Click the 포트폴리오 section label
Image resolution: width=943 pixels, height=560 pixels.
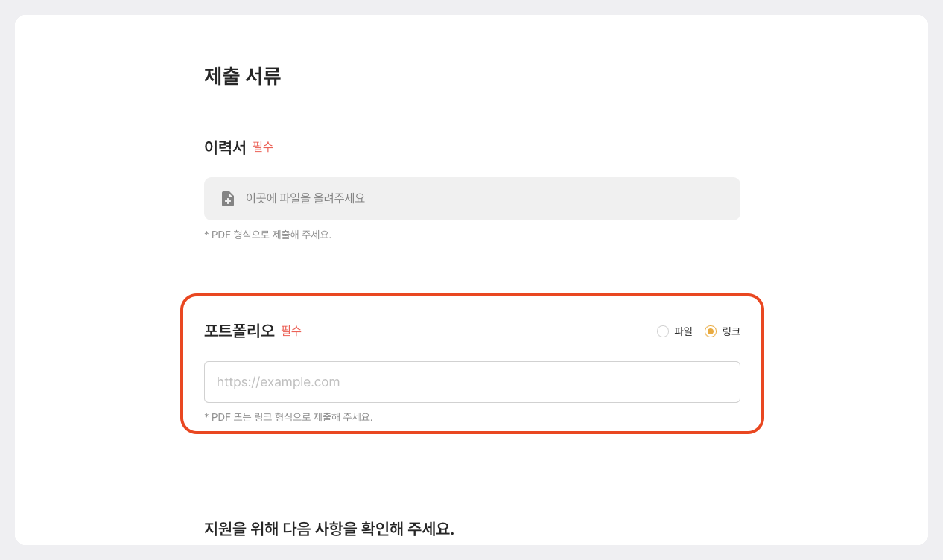pyautogui.click(x=239, y=331)
